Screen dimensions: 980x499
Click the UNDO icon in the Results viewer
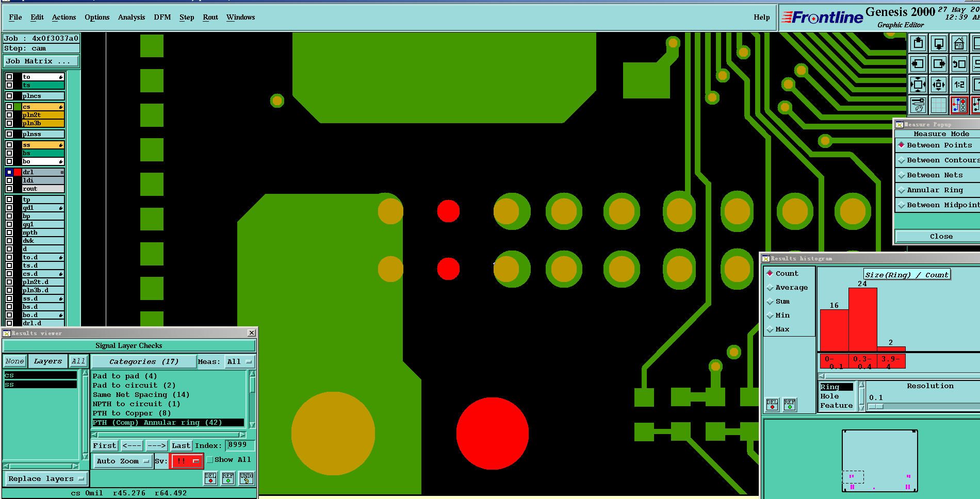247,478
